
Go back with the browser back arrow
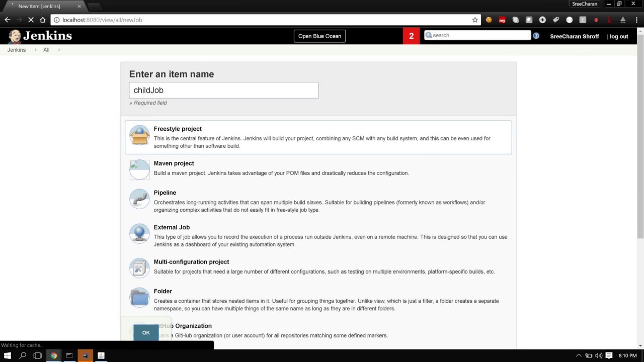point(8,20)
